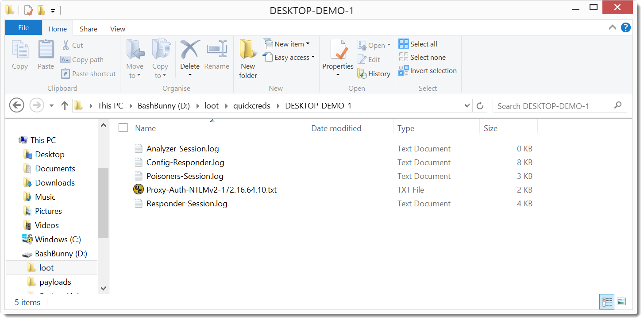Expand the address bar history dropdown

467,106
